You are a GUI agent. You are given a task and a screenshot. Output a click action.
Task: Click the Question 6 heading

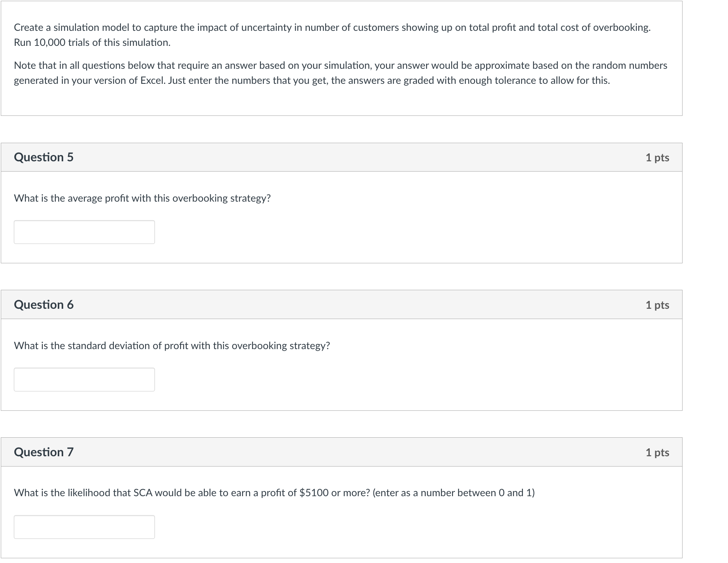pos(44,305)
